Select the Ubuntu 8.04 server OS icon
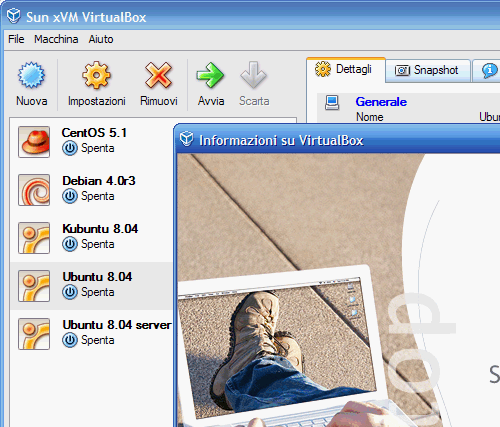The width and height of the screenshot is (500, 427). click(34, 334)
